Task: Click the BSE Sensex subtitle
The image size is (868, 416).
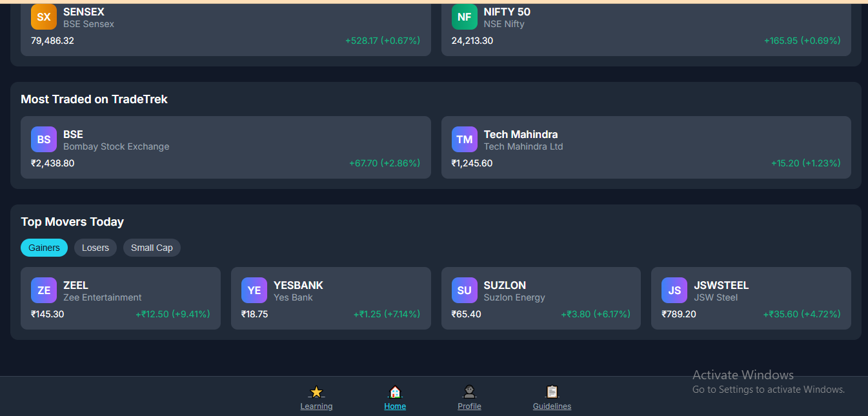Action: tap(88, 24)
